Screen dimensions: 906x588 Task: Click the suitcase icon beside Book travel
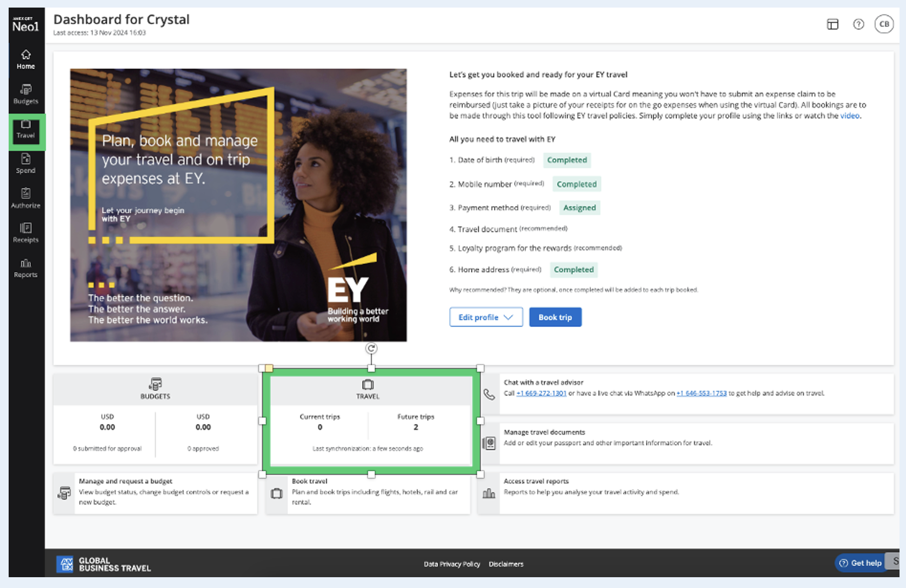277,493
